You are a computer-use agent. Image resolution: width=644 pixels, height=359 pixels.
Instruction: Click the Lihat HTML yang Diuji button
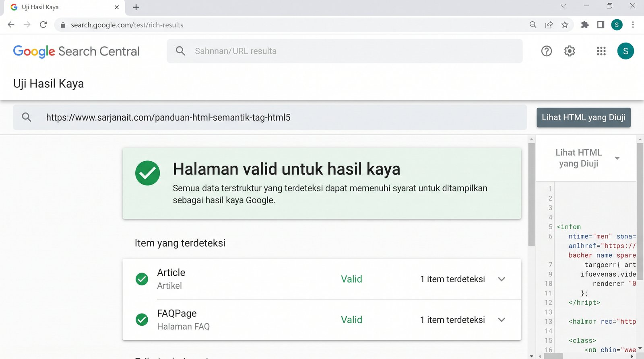tap(583, 117)
